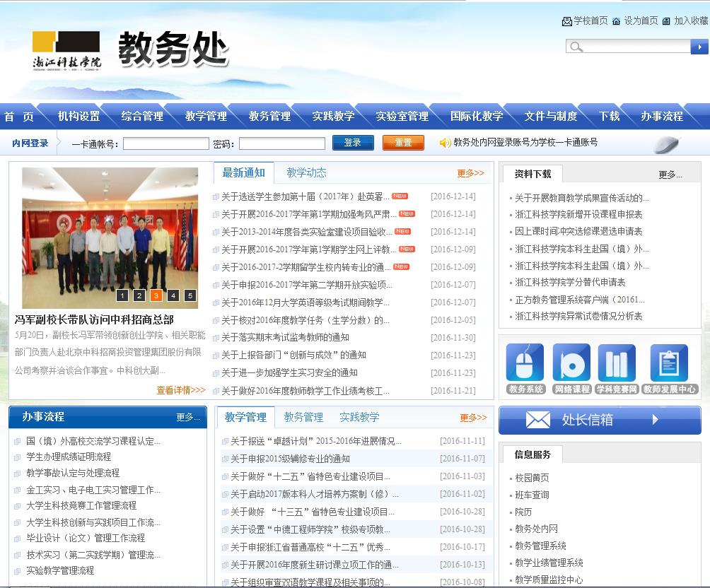Image resolution: width=710 pixels, height=588 pixels.
Task: Click the speaker icon beside login notice
Action: [x=445, y=143]
